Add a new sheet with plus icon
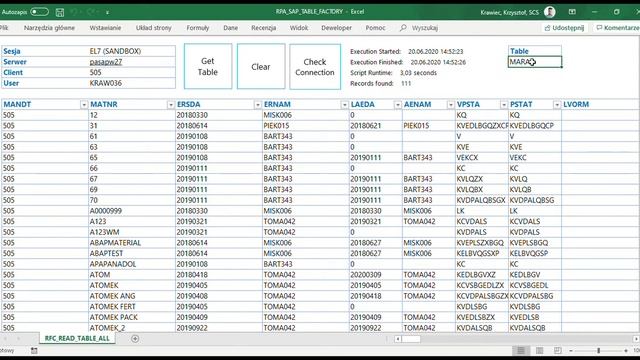 tap(135, 338)
